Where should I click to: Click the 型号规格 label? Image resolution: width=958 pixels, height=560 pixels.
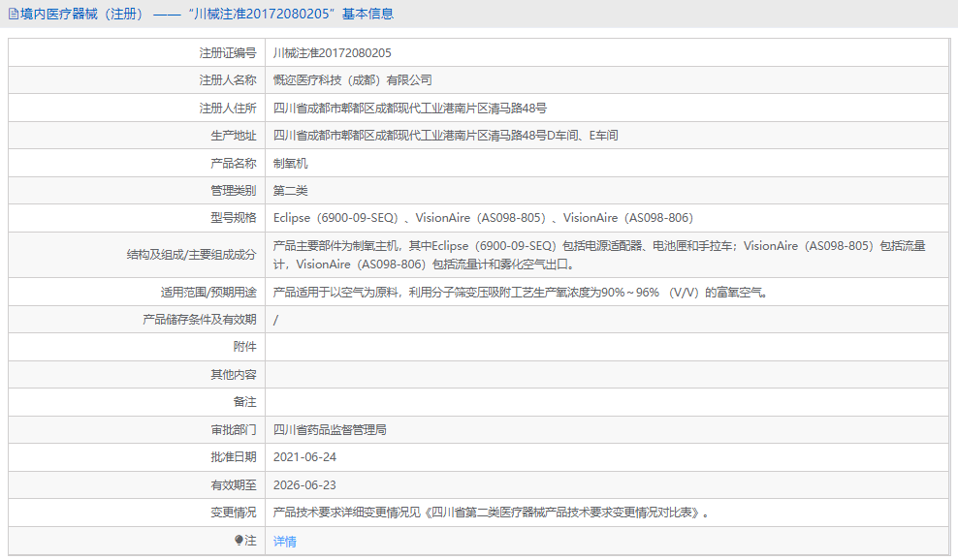234,218
